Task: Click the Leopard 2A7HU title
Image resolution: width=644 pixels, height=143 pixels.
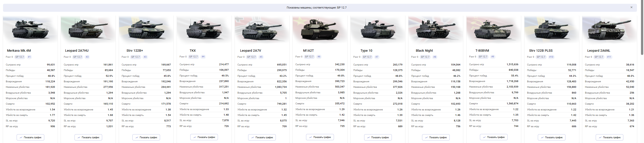Action: pyautogui.click(x=77, y=51)
